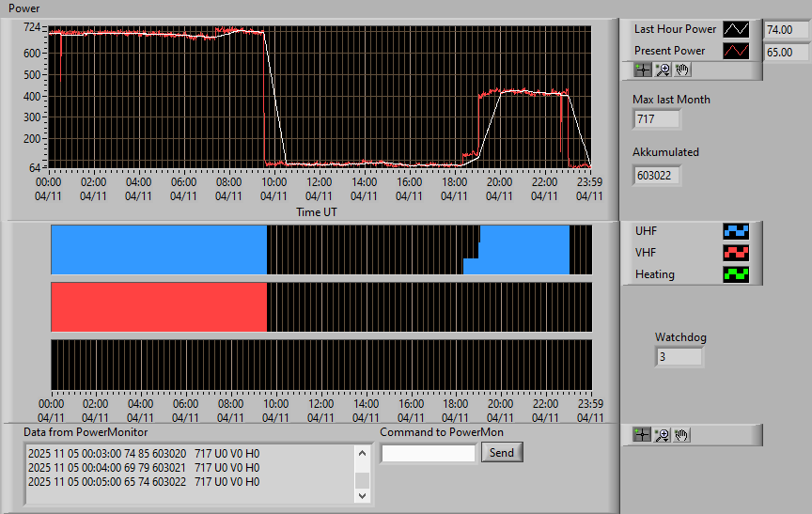Image resolution: width=812 pixels, height=514 pixels.
Task: Open the Heating green plot legend swatch
Action: pyautogui.click(x=736, y=274)
